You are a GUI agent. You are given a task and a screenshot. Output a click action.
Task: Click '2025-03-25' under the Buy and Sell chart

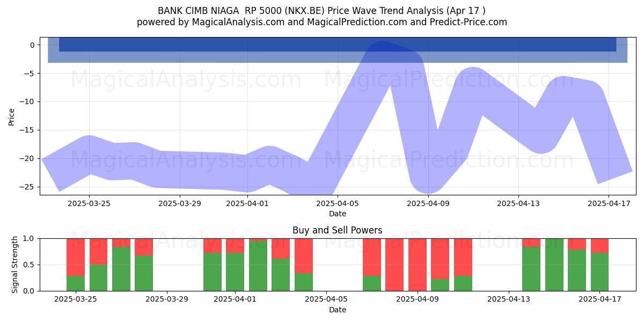[x=76, y=299]
